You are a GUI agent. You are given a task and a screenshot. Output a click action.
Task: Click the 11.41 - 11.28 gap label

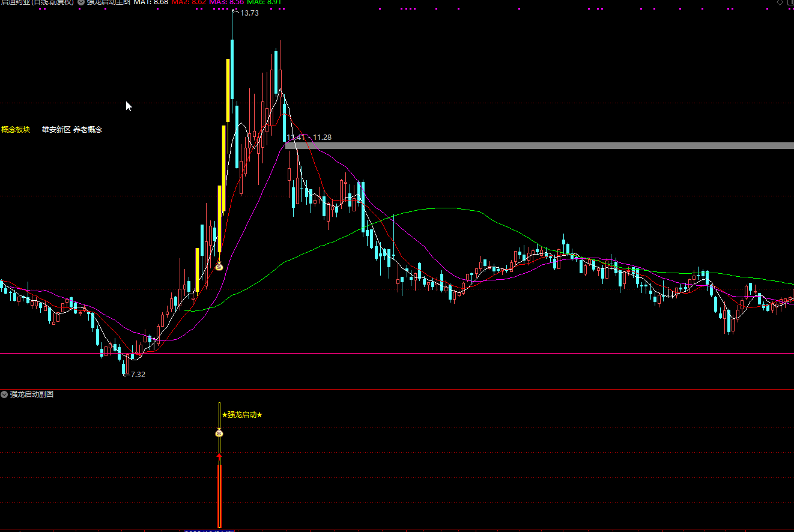[309, 138]
